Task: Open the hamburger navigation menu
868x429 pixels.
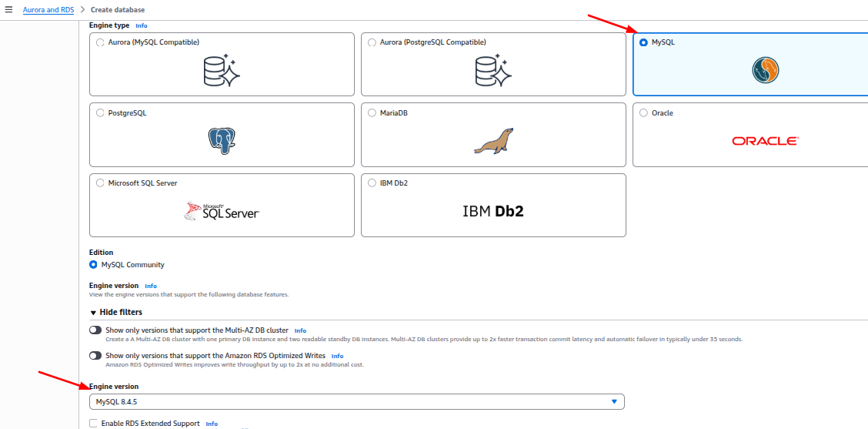Action: 8,9
